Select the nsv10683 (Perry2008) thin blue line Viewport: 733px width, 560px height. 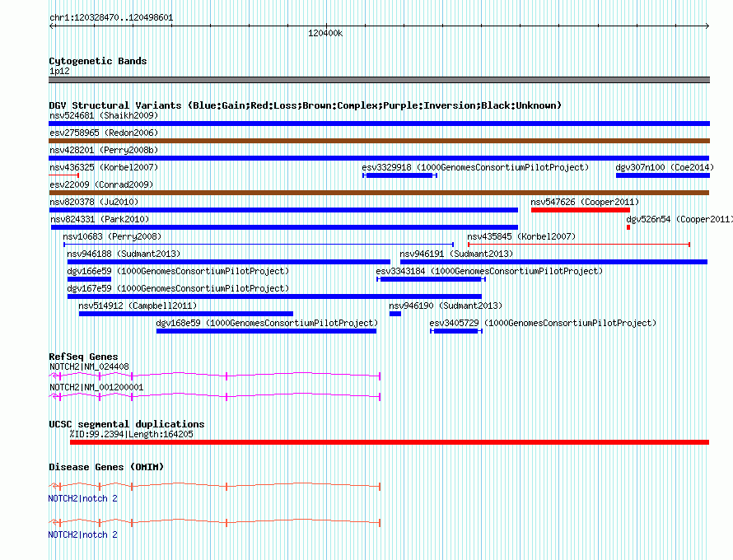259,245
